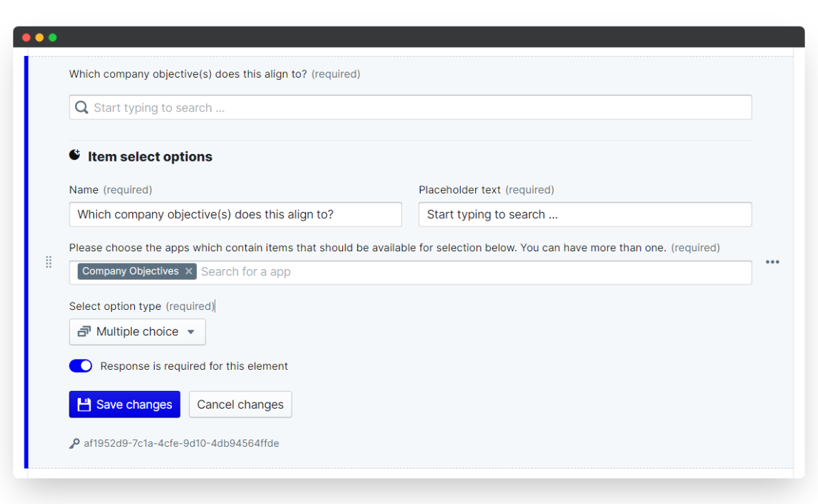This screenshot has height=504, width=818.
Task: Click the Cancel changes button
Action: point(240,405)
